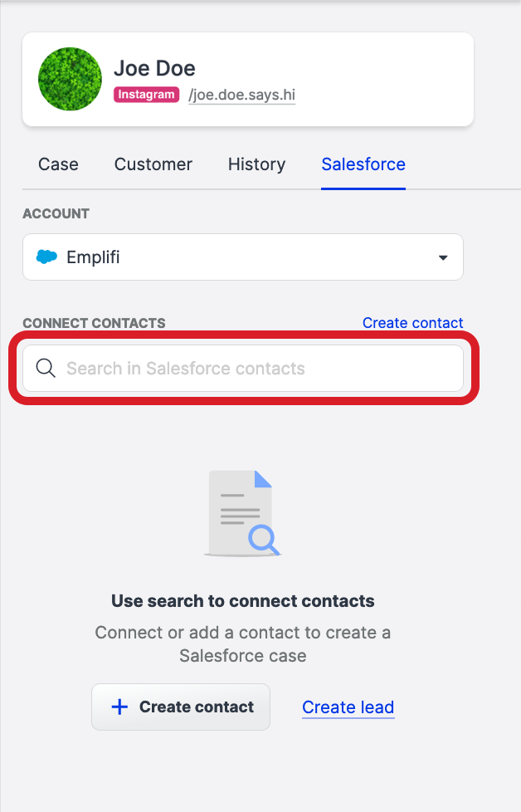Click the Create contact link above the search bar
The height and width of the screenshot is (812, 521).
412,323
